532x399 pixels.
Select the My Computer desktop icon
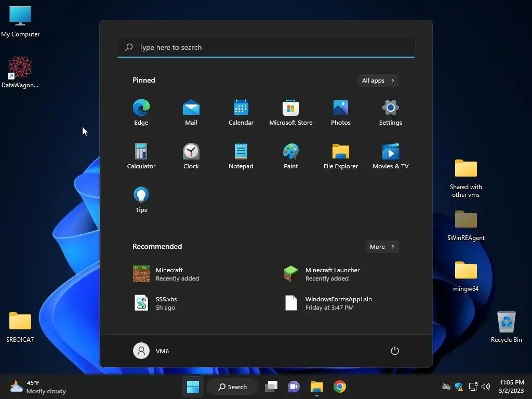pos(20,22)
